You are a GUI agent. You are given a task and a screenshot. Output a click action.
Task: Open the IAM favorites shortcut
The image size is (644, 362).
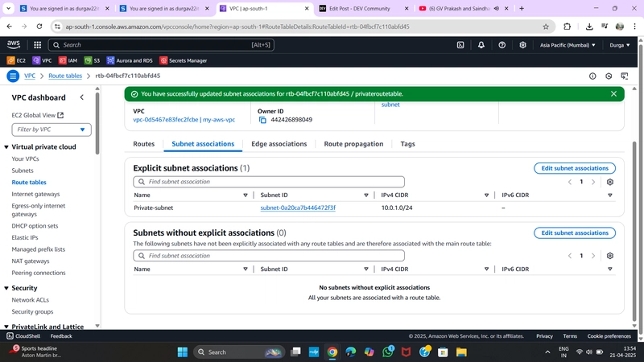[68, 60]
